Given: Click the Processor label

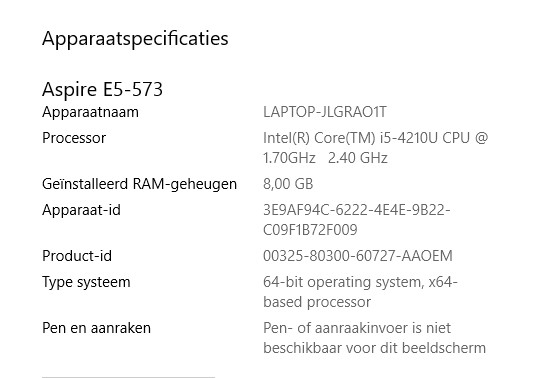Looking at the screenshot, I should pos(74,138).
